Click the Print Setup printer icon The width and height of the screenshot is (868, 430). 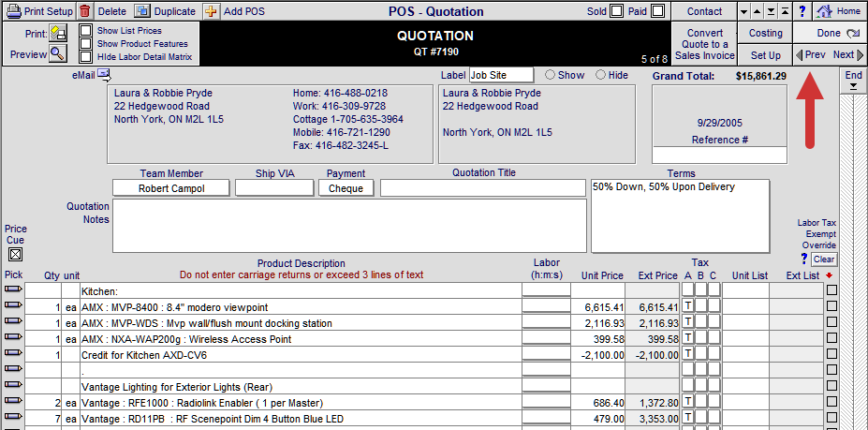[x=13, y=11]
